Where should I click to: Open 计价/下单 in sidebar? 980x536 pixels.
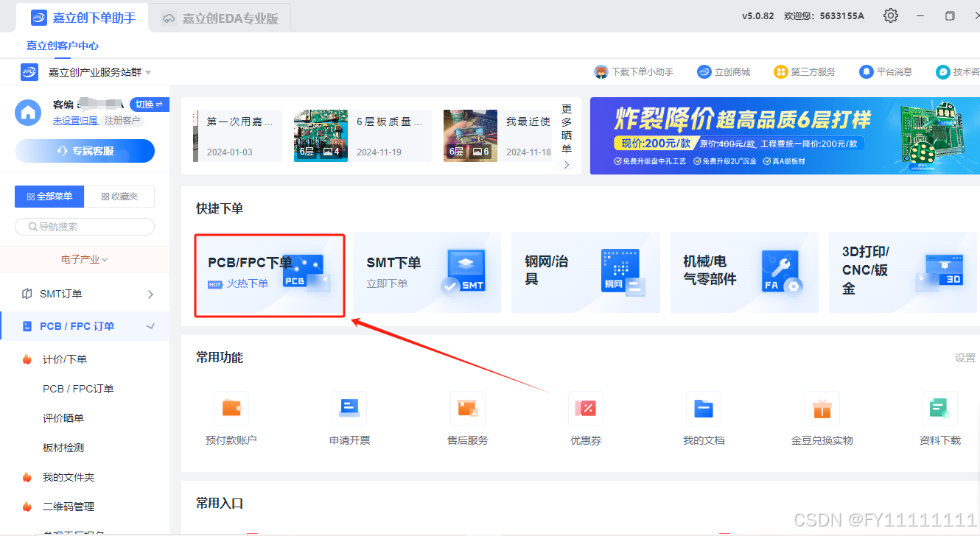click(x=65, y=359)
